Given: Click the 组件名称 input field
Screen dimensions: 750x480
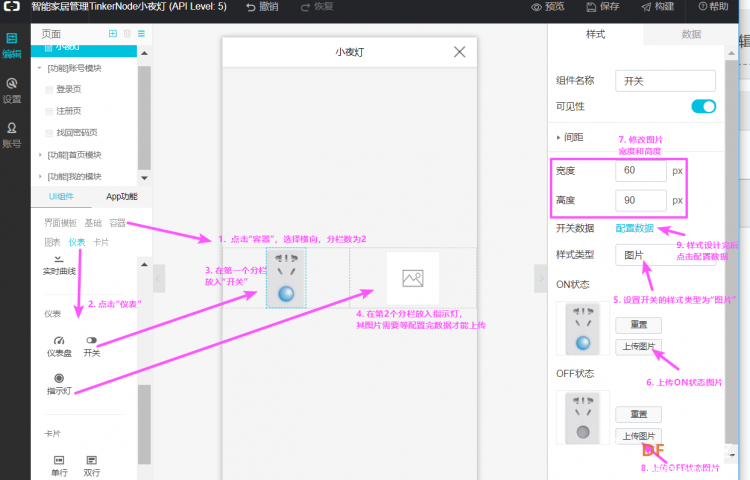Looking at the screenshot, I should (x=665, y=81).
